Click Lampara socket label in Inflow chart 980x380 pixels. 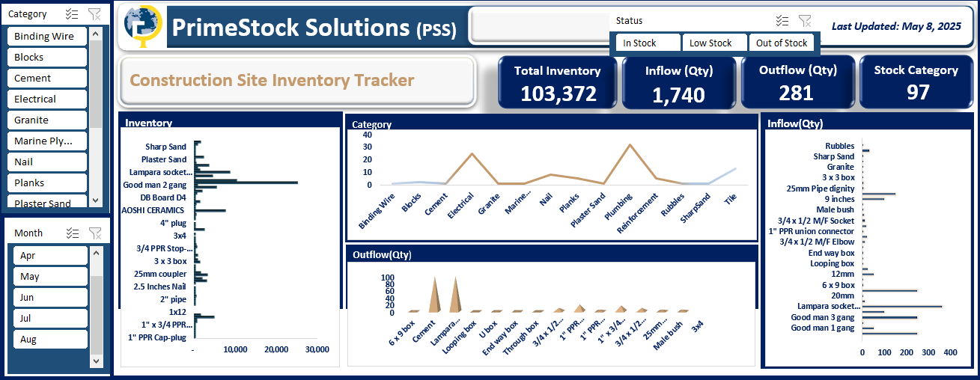[829, 306]
